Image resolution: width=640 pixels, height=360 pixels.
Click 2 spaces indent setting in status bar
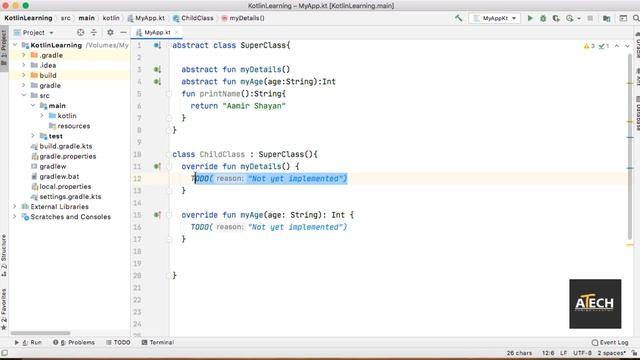pos(611,353)
